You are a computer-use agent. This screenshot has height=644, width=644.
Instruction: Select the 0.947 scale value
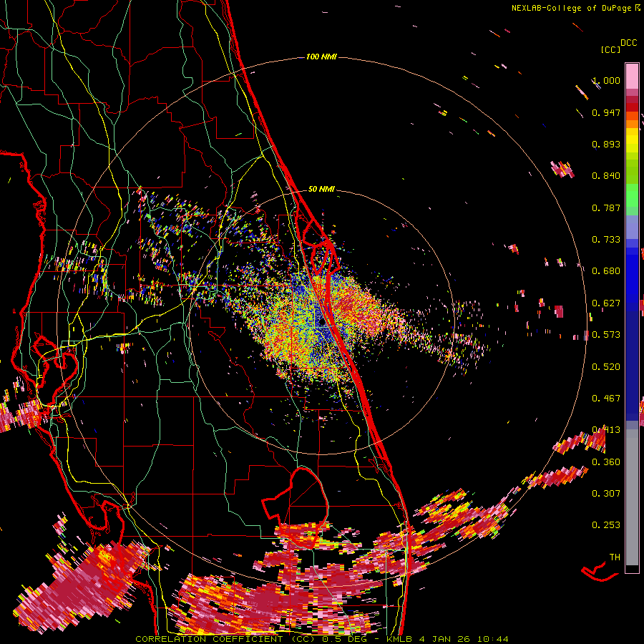click(x=606, y=112)
